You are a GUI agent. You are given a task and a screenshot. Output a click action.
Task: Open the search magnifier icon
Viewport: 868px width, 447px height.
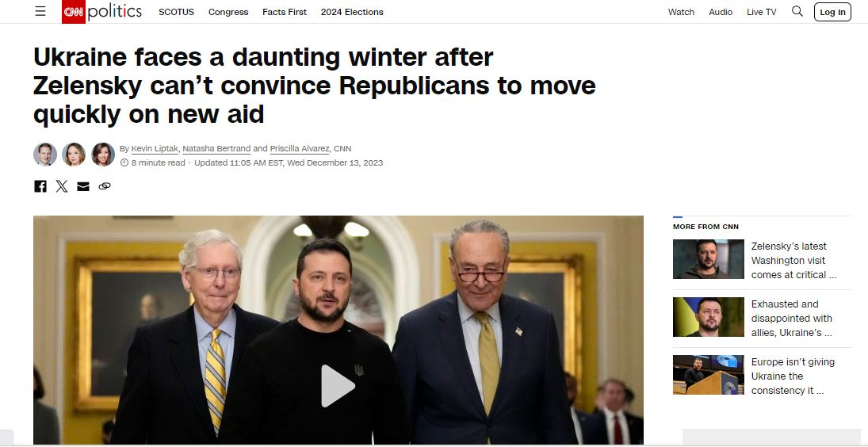(x=797, y=11)
